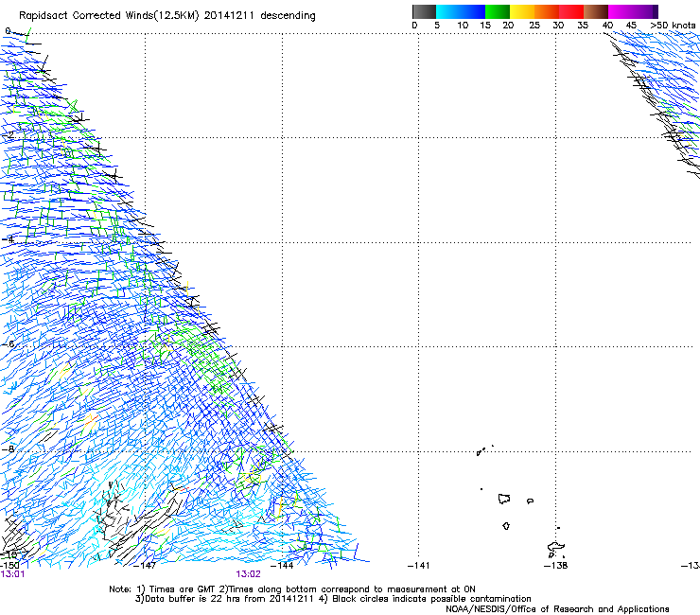Click the latitude label '-2'
Screen dimensions: 700x615
tap(9, 135)
